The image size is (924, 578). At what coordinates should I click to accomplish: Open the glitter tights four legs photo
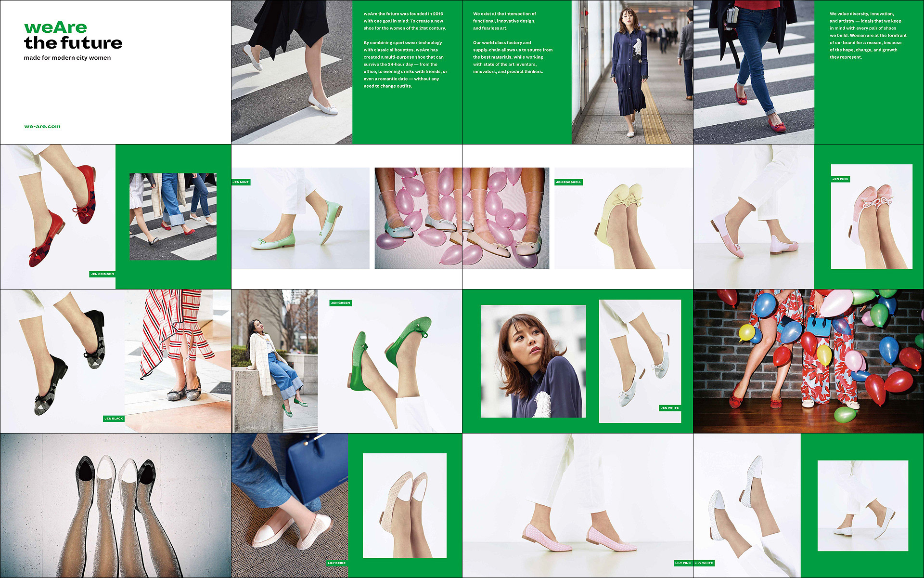click(x=115, y=506)
